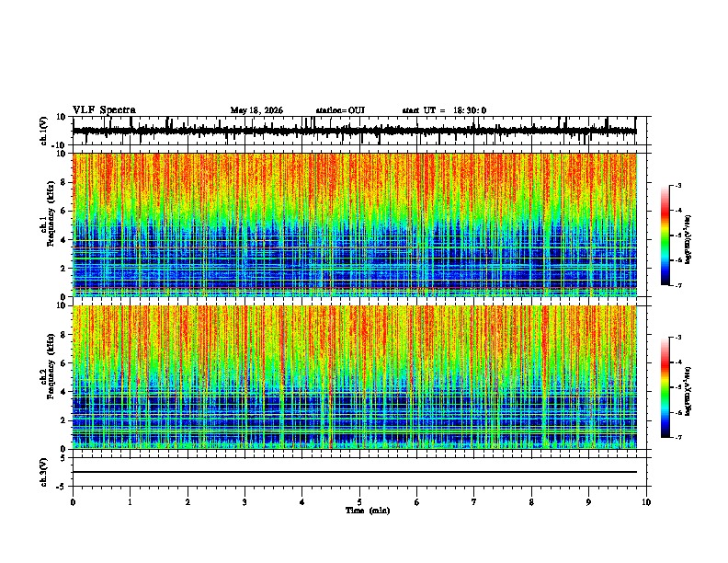Click the -7 label on ch.1 color bar
The height and width of the screenshot is (563, 728).
[677, 285]
